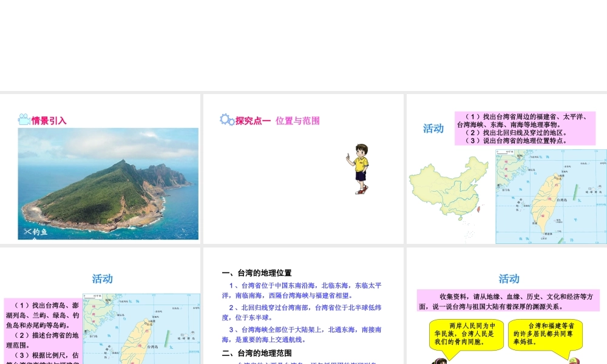607x364 pixels.
Task: Click the 活动 title beside China map
Action: [433, 129]
